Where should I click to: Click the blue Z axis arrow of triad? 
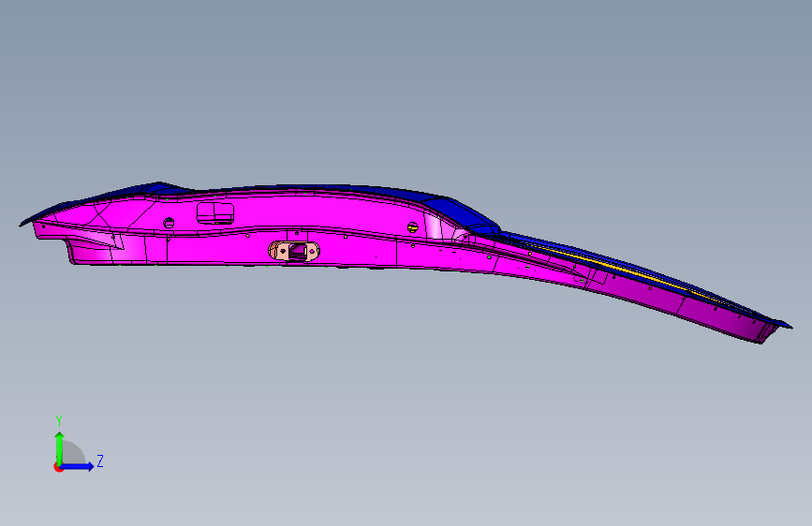coord(78,466)
